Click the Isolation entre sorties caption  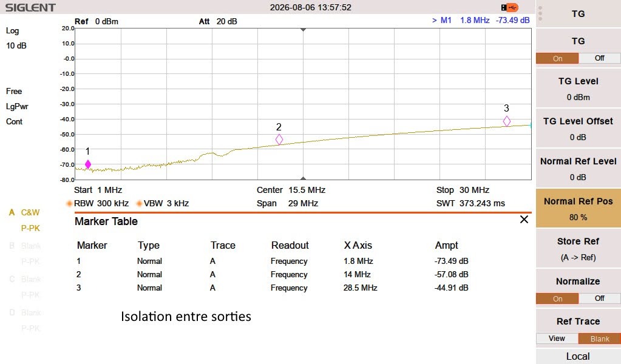coord(186,317)
